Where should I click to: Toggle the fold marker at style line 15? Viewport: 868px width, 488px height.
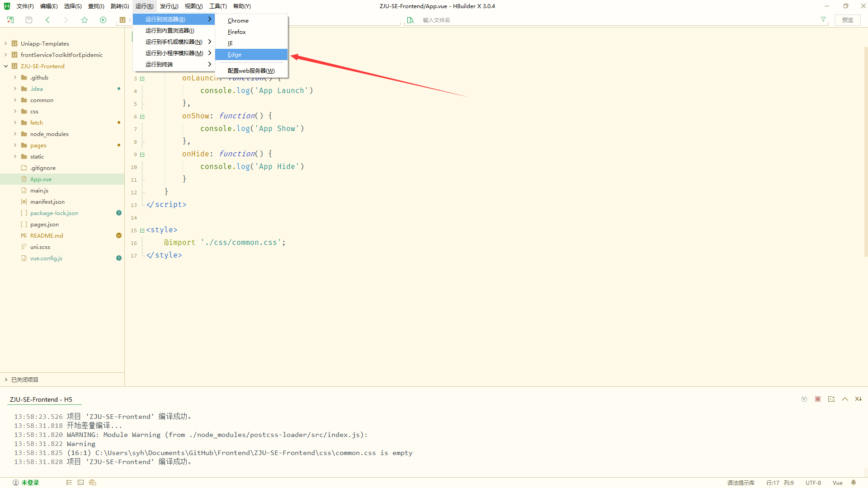tap(142, 230)
